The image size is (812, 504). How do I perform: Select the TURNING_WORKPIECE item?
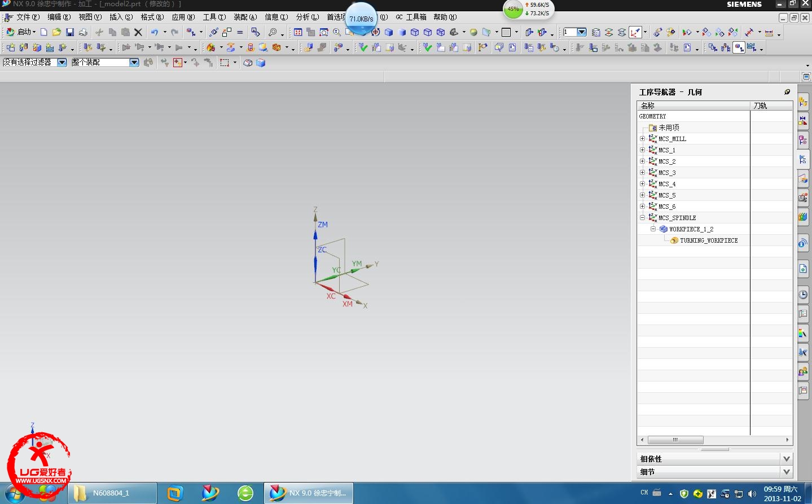point(709,240)
